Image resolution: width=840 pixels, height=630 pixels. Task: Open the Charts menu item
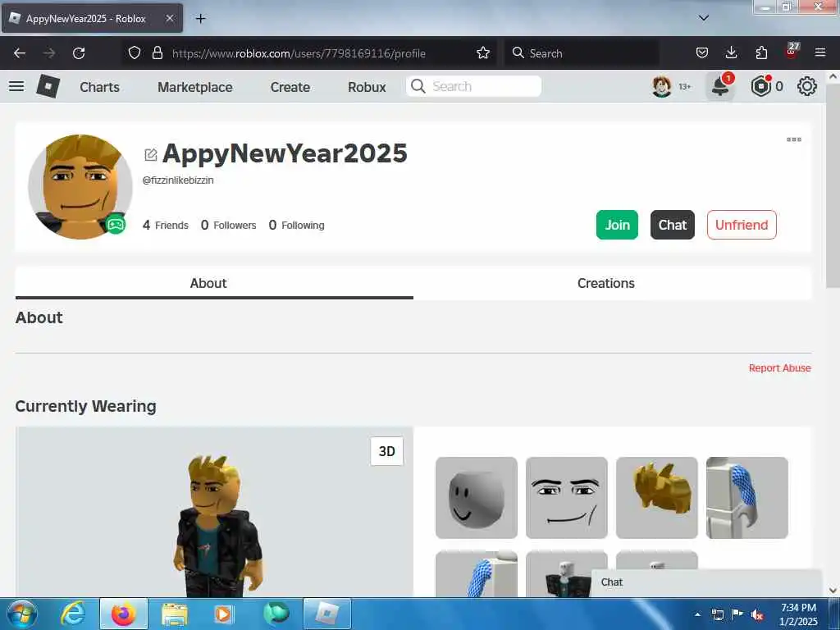click(99, 87)
